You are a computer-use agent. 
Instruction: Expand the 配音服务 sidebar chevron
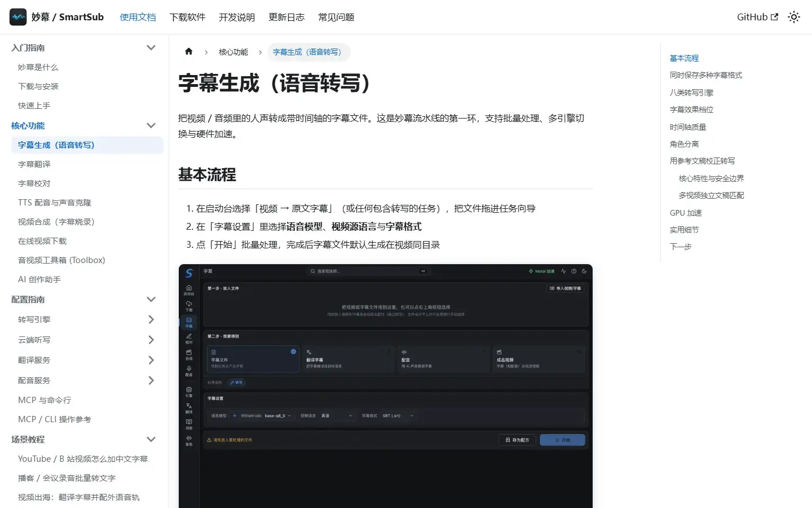(151, 380)
